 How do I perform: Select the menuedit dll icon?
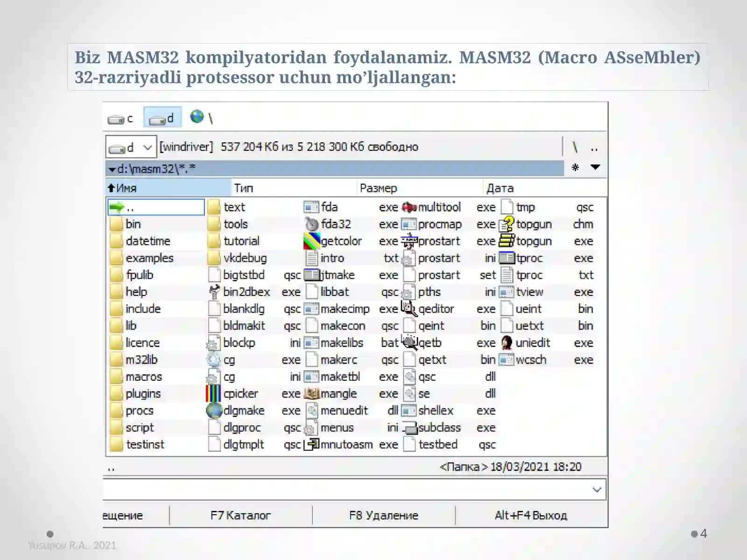(311, 411)
